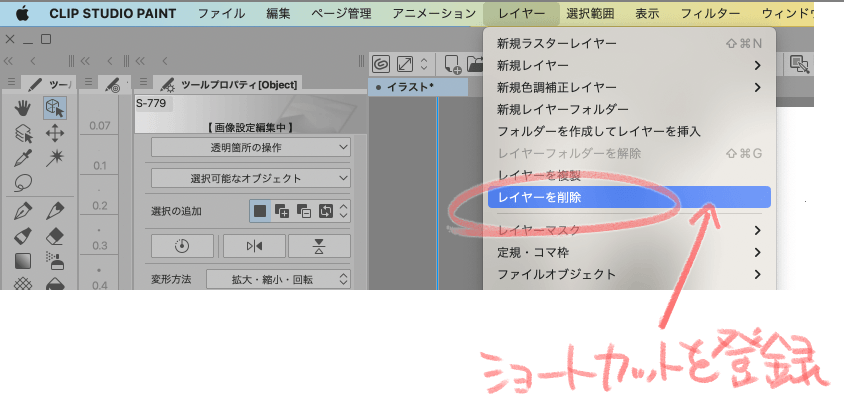This screenshot has height=400, width=844.
Task: Click the rightmost command bar icon
Action: pyautogui.click(x=800, y=65)
